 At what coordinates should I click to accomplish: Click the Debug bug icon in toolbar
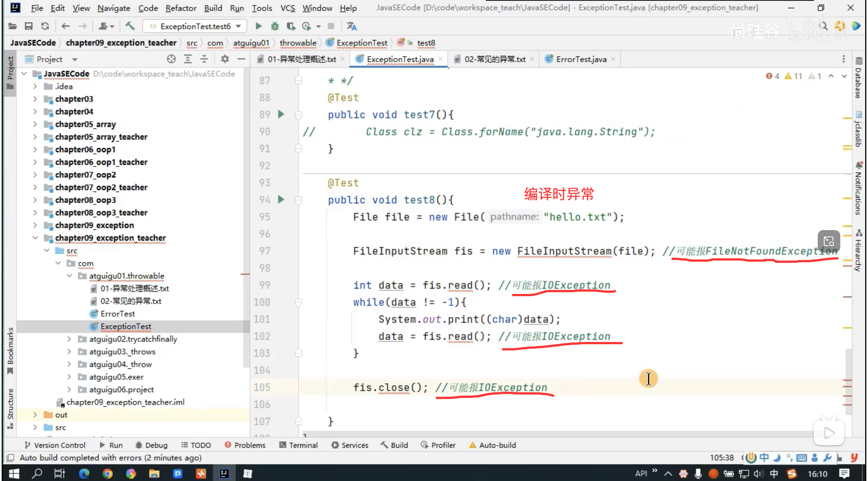tap(275, 26)
